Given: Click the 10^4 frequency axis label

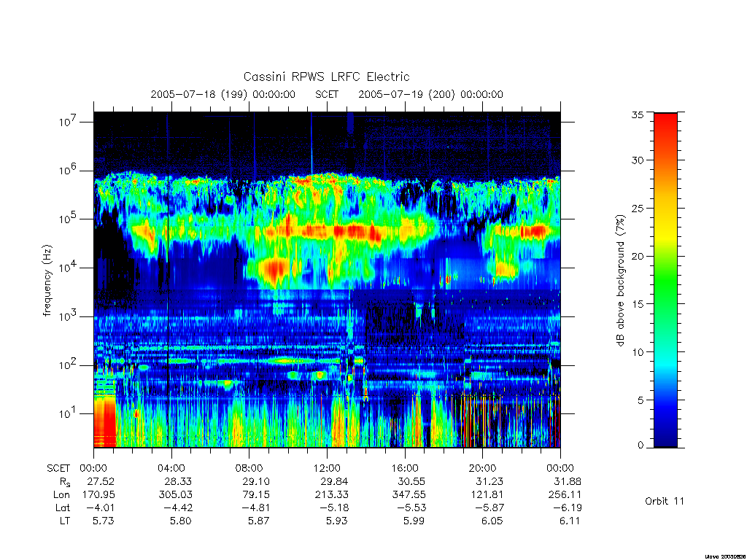Looking at the screenshot, I should tap(69, 267).
